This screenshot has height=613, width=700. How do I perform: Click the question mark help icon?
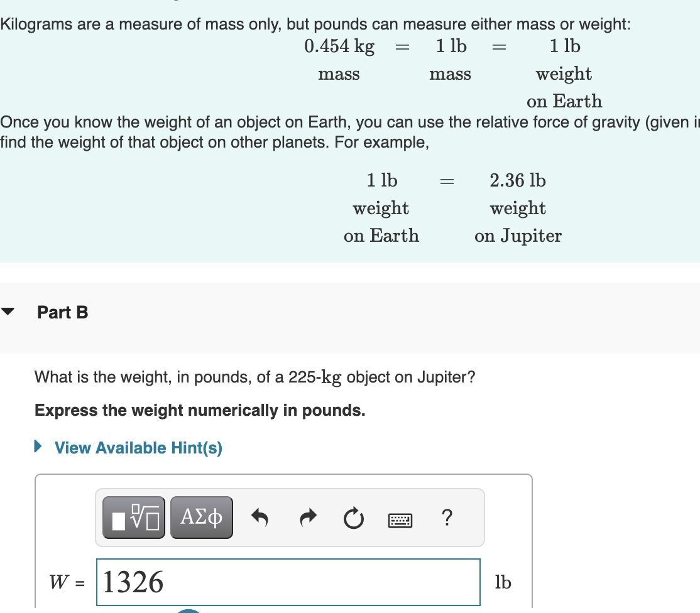click(446, 518)
